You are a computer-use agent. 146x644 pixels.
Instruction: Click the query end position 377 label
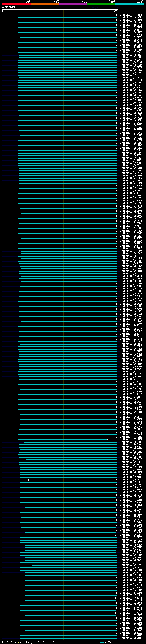tap(115, 11)
